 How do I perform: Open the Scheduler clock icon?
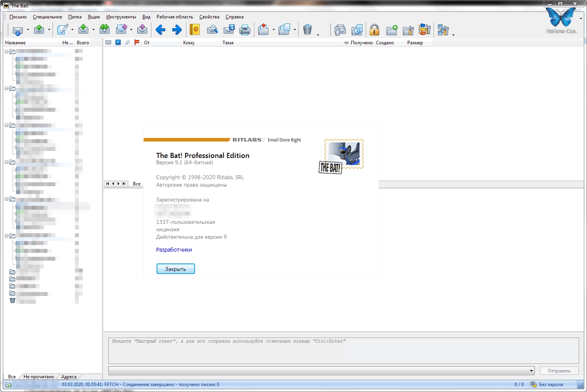pos(357,29)
